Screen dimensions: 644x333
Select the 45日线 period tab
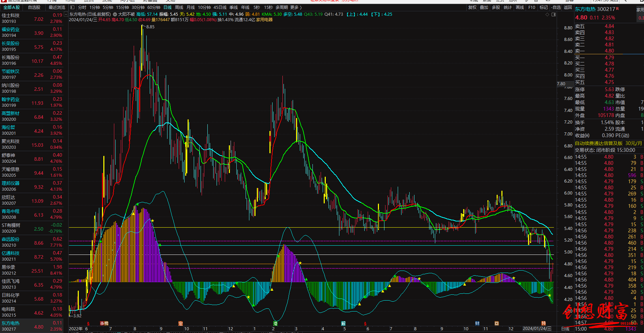point(220,7)
